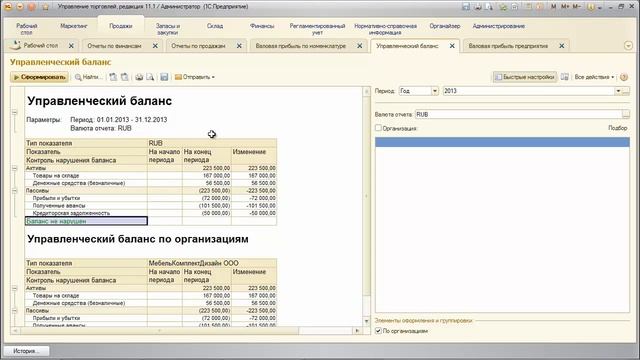
Task: Click the Баланс не нарушен cell
Action: 86,221
